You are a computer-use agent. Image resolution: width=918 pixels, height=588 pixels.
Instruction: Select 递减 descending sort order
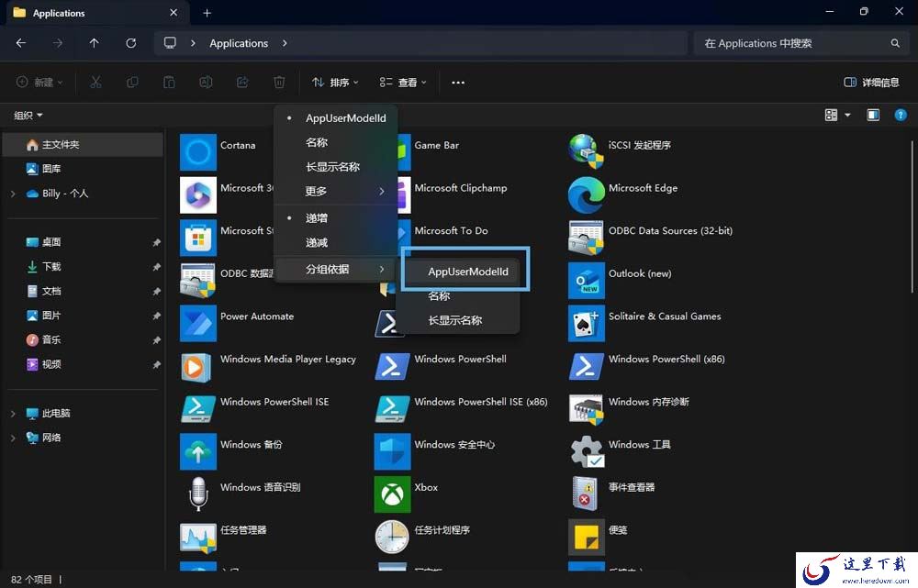point(317,243)
